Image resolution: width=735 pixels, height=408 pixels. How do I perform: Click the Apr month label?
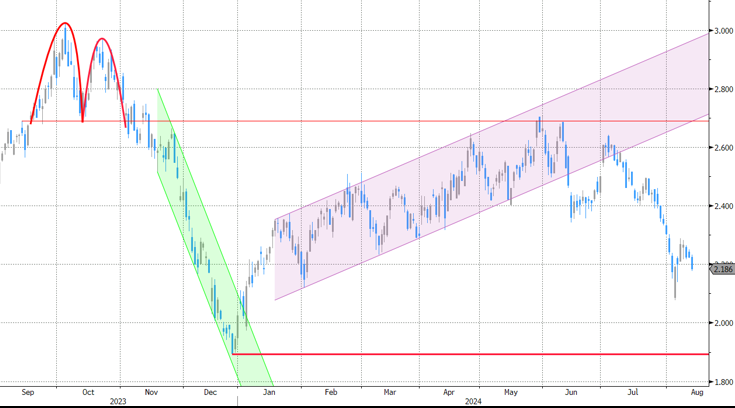[449, 392]
